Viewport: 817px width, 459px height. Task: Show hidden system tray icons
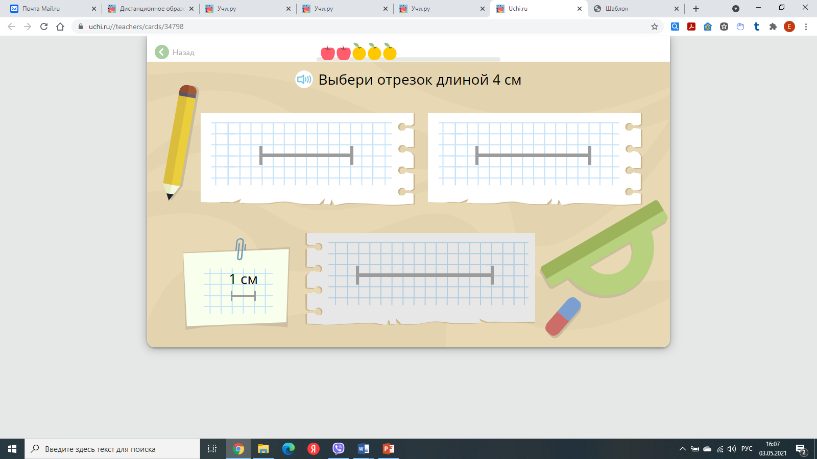coord(683,449)
